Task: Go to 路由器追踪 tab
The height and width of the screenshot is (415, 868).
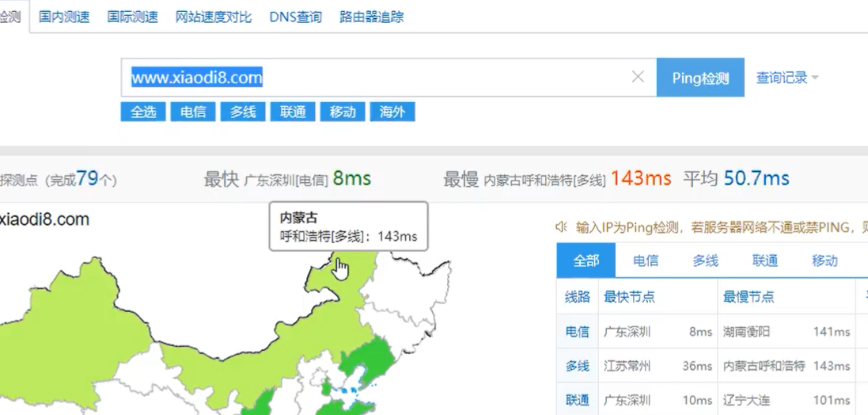Action: click(371, 17)
